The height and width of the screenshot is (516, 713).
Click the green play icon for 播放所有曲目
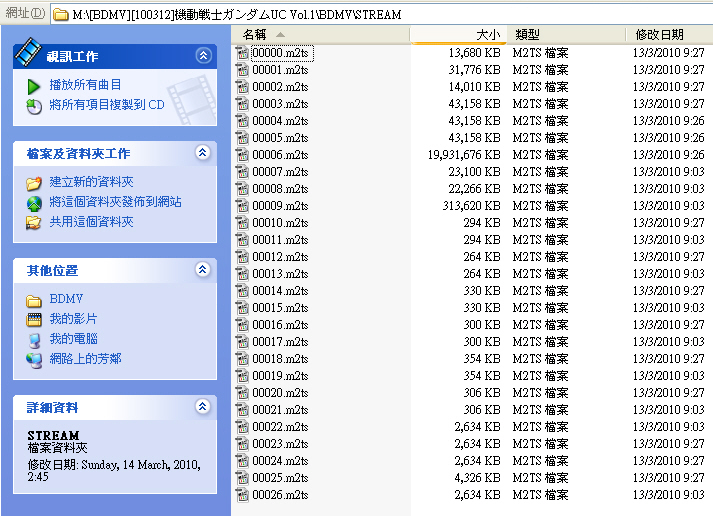(34, 86)
